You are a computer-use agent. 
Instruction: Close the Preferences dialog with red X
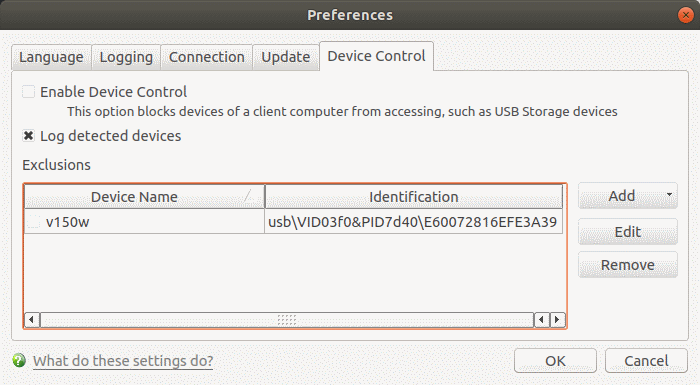pyautogui.click(x=685, y=15)
